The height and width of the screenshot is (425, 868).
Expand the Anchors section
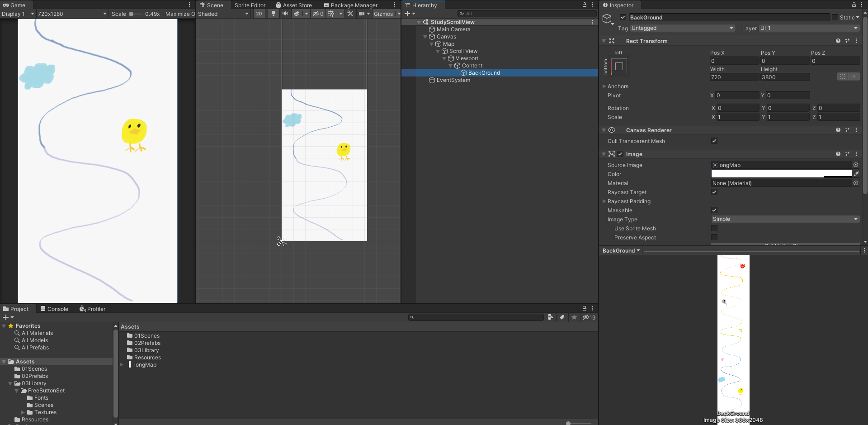click(604, 86)
